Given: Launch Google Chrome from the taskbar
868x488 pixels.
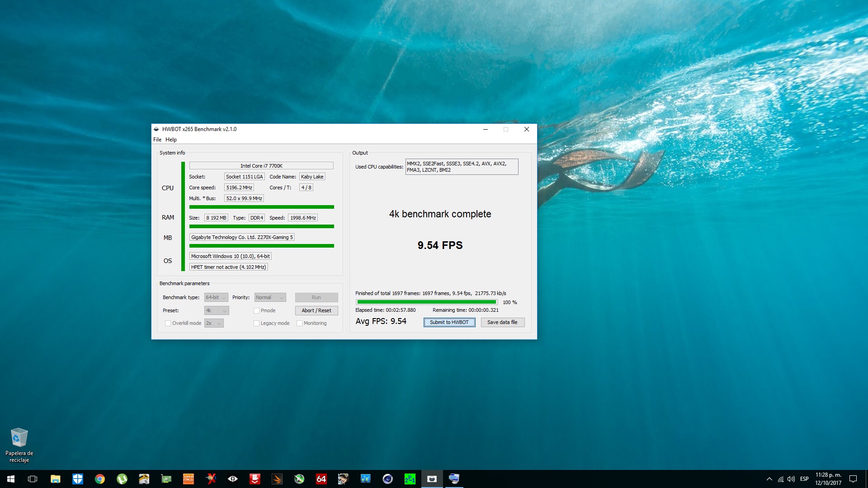Looking at the screenshot, I should [x=100, y=479].
